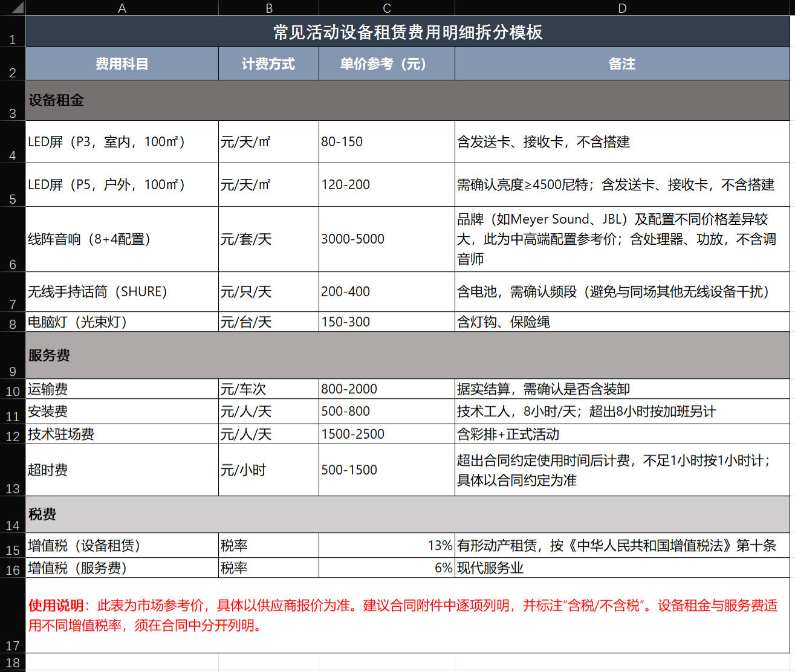Select column A header
Image resolution: width=795 pixels, height=672 pixels.
pyautogui.click(x=122, y=8)
